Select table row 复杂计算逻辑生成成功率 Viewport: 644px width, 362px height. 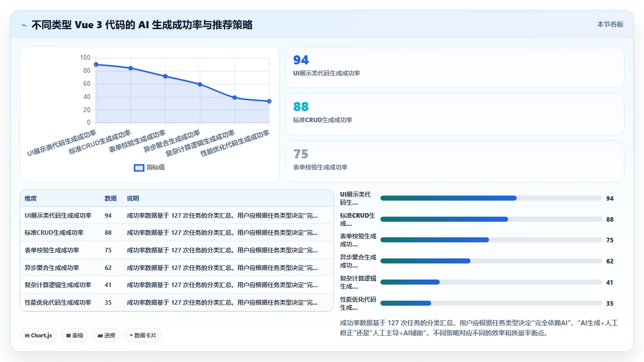click(177, 285)
